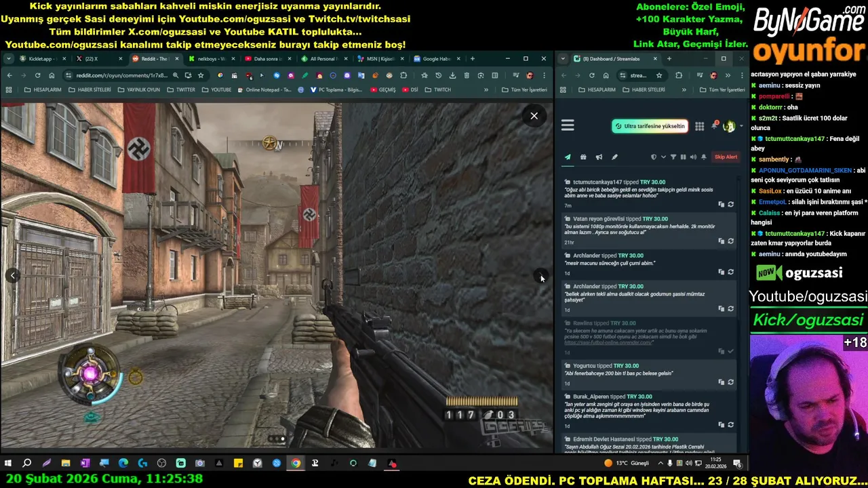Replay the Yogurtcu tip alert
The image size is (868, 488).
point(730,382)
